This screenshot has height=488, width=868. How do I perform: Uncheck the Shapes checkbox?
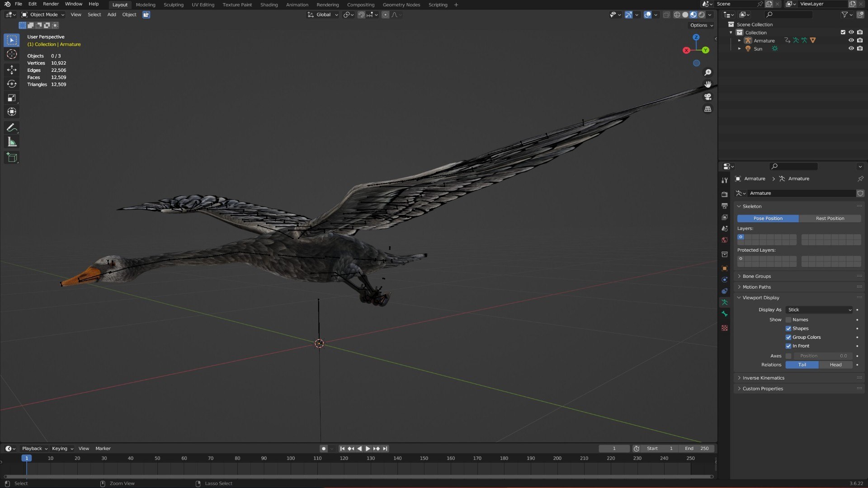pyautogui.click(x=788, y=328)
